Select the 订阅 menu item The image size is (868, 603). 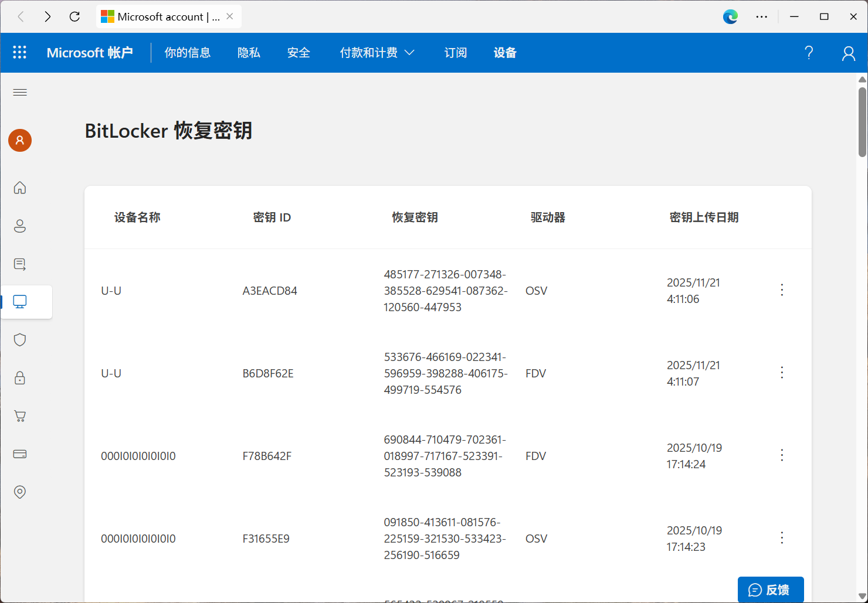pyautogui.click(x=455, y=53)
